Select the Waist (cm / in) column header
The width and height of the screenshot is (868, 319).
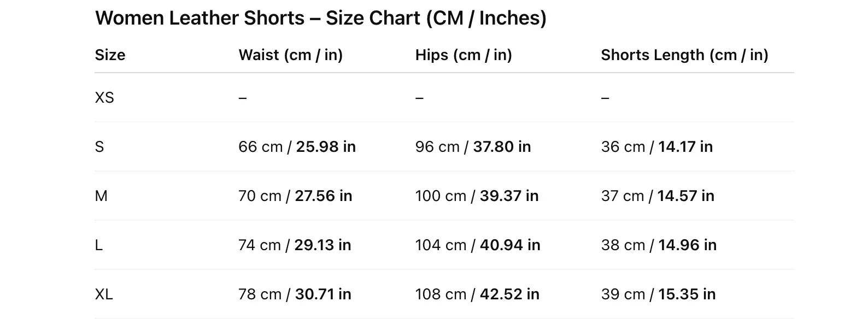290,55
